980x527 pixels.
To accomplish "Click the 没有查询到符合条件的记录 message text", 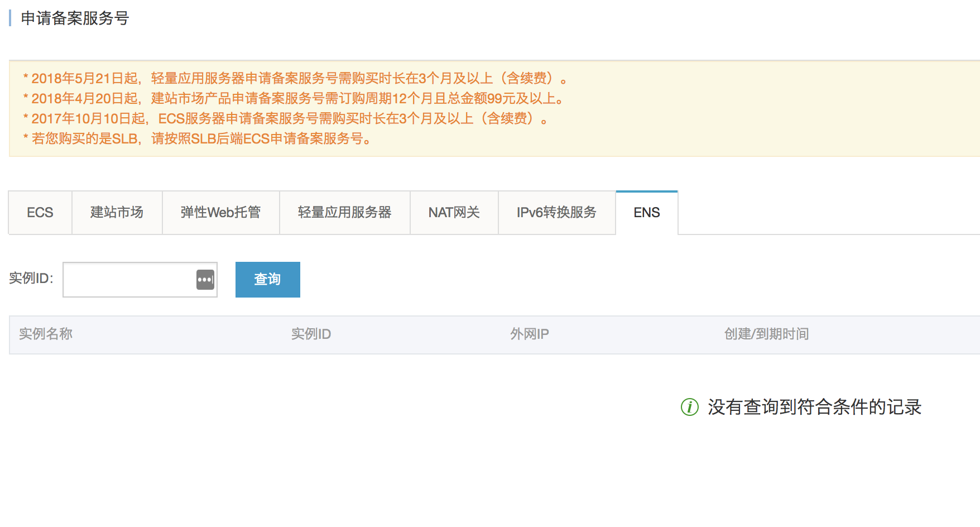I will pos(814,407).
